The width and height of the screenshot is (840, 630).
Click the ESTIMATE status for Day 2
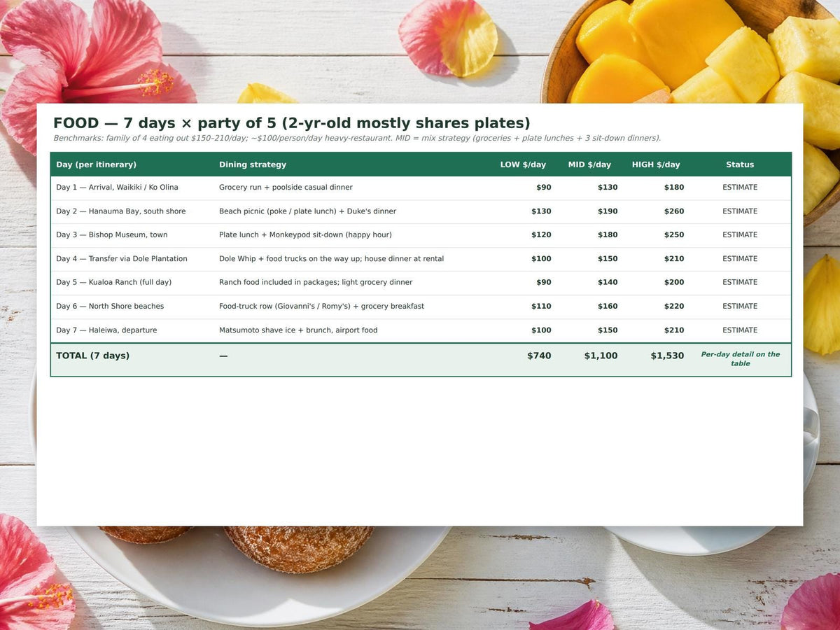740,211
